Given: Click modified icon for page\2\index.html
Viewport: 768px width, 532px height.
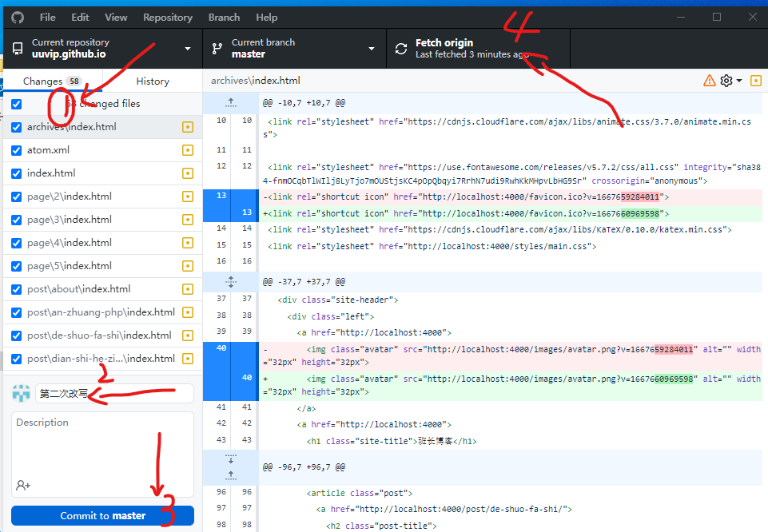Looking at the screenshot, I should tap(188, 197).
